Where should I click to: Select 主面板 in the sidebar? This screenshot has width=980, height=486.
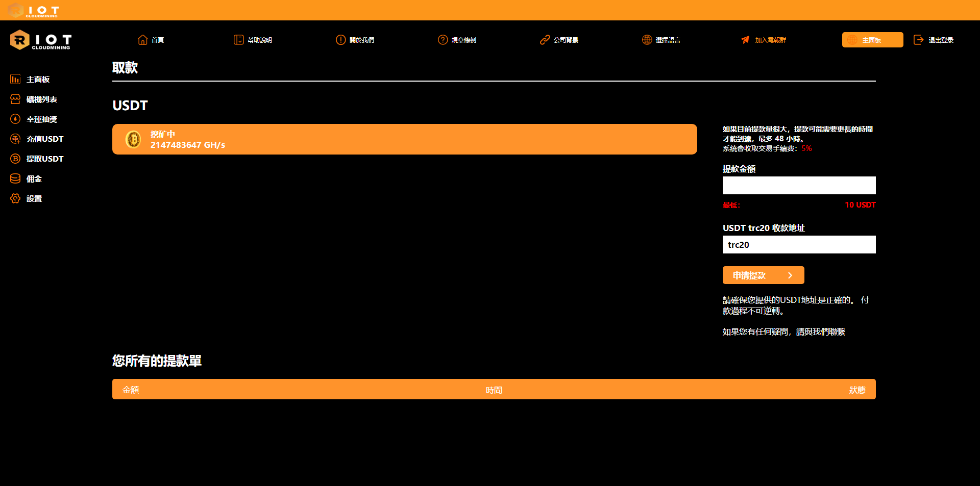click(38, 80)
